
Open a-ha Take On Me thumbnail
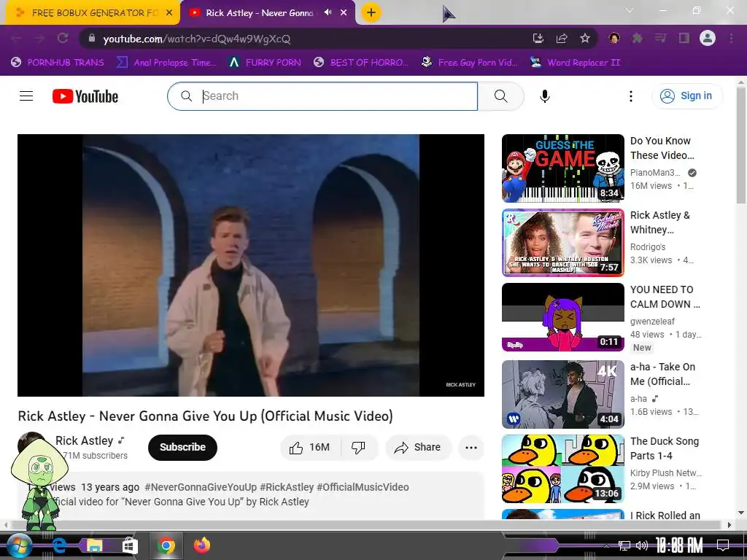(x=562, y=394)
